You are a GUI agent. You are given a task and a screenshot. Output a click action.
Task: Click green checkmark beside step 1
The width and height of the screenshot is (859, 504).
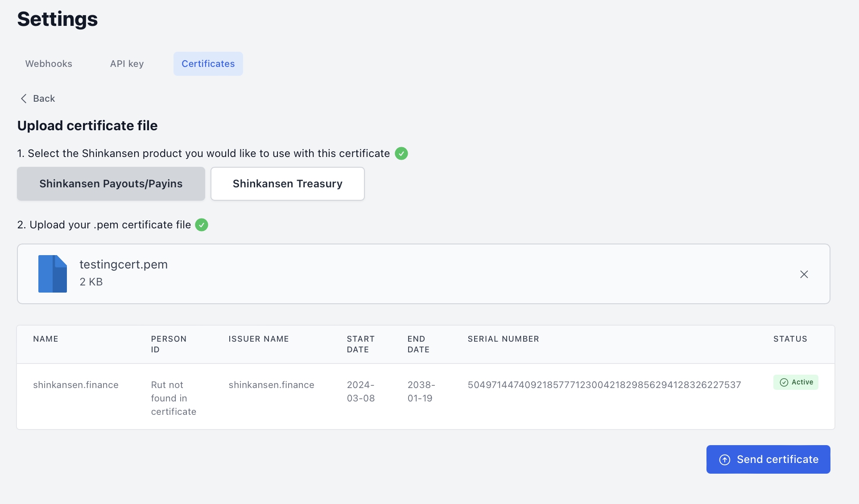click(x=401, y=153)
